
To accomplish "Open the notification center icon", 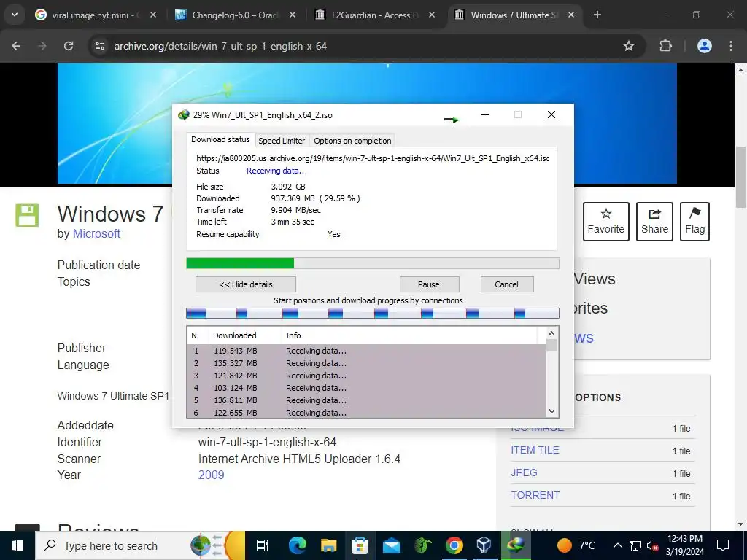I will (x=723, y=545).
